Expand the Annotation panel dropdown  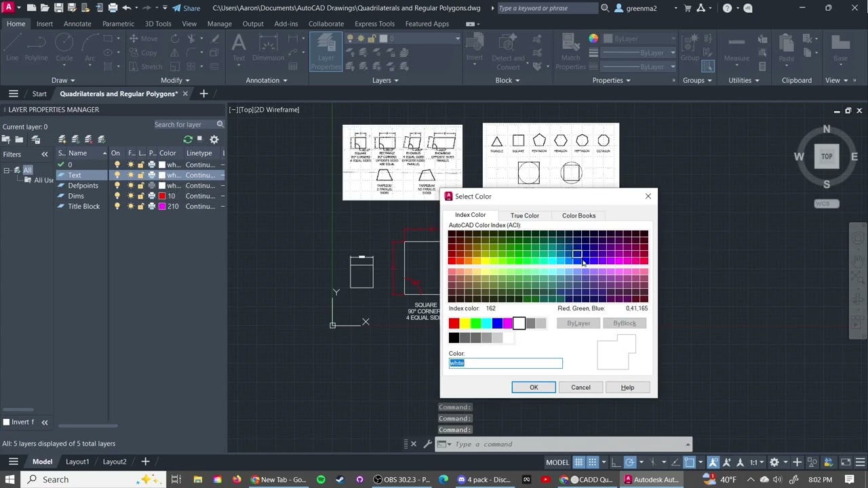click(x=267, y=81)
